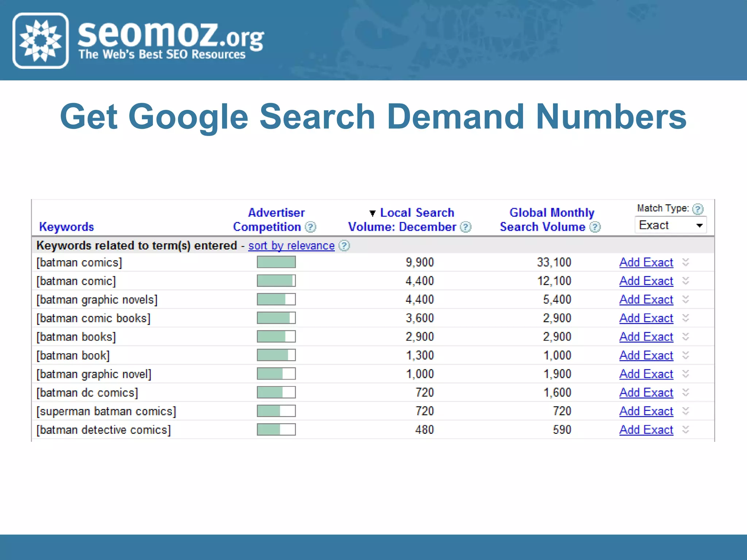Viewport: 747px width, 560px height.
Task: Expand chevron options for superman batman comics row
Action: (x=686, y=411)
